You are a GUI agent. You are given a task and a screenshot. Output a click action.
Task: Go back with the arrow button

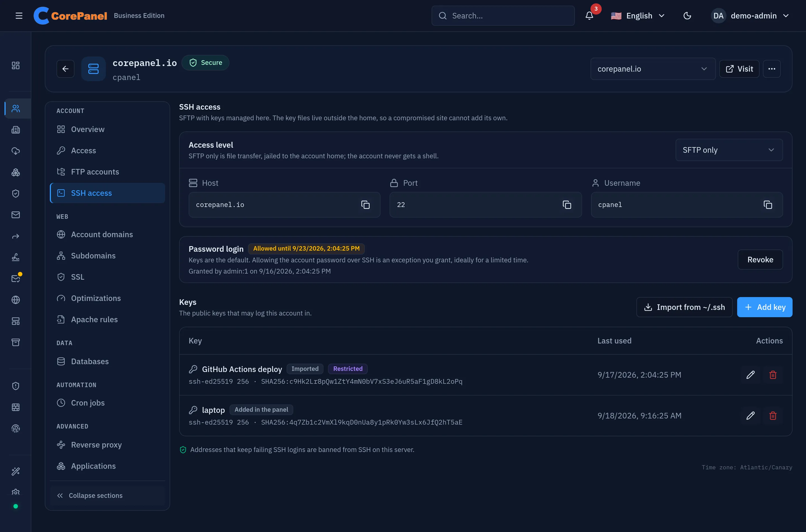pyautogui.click(x=65, y=69)
